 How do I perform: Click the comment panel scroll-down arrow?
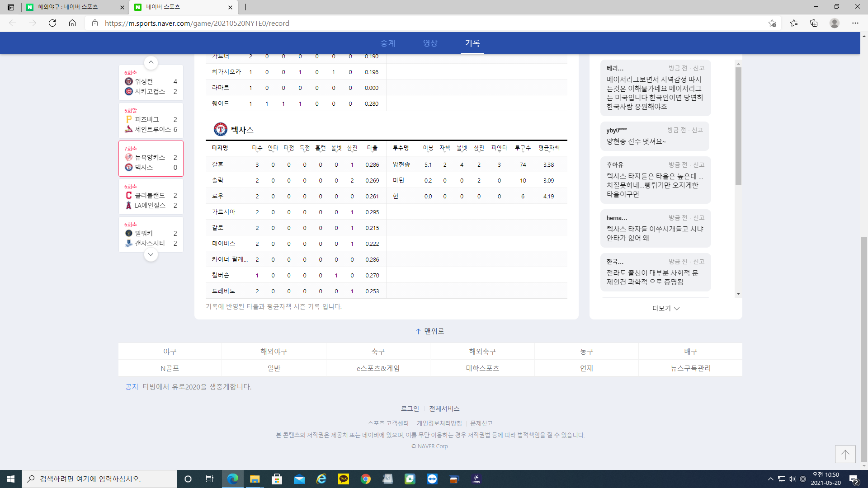pos(738,294)
